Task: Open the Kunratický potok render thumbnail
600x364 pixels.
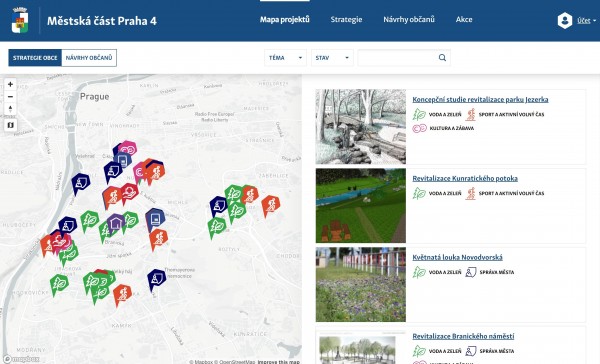Action: point(361,206)
